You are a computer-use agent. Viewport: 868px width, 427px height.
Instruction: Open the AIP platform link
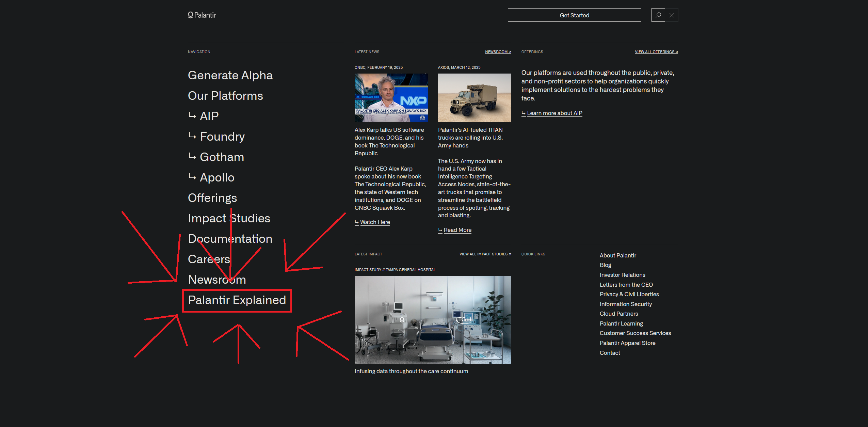point(209,116)
